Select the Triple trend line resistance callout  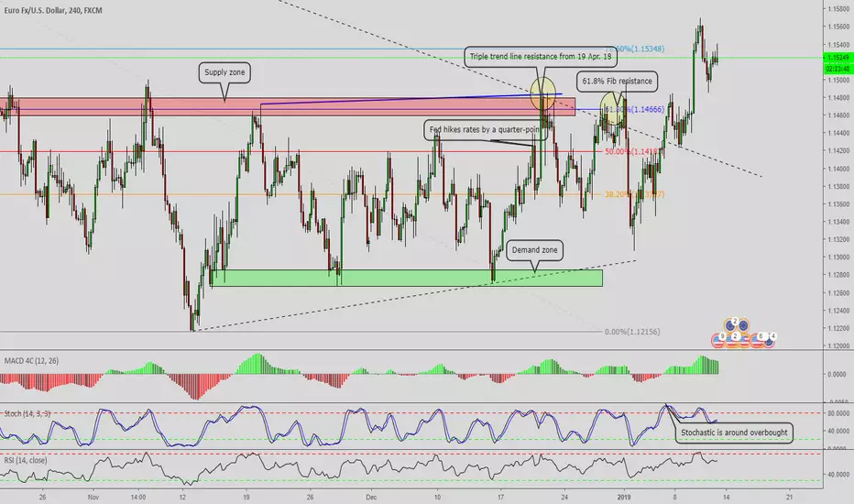[541, 57]
